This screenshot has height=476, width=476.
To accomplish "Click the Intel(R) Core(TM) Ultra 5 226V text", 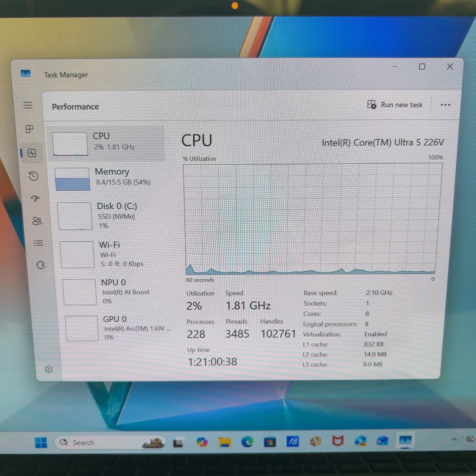I will point(383,143).
